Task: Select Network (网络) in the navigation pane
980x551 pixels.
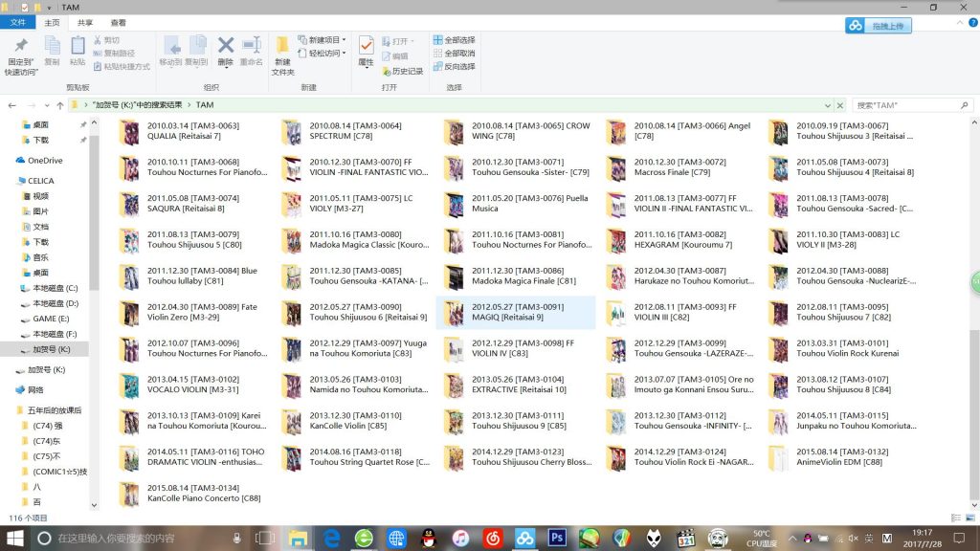Action: coord(35,390)
